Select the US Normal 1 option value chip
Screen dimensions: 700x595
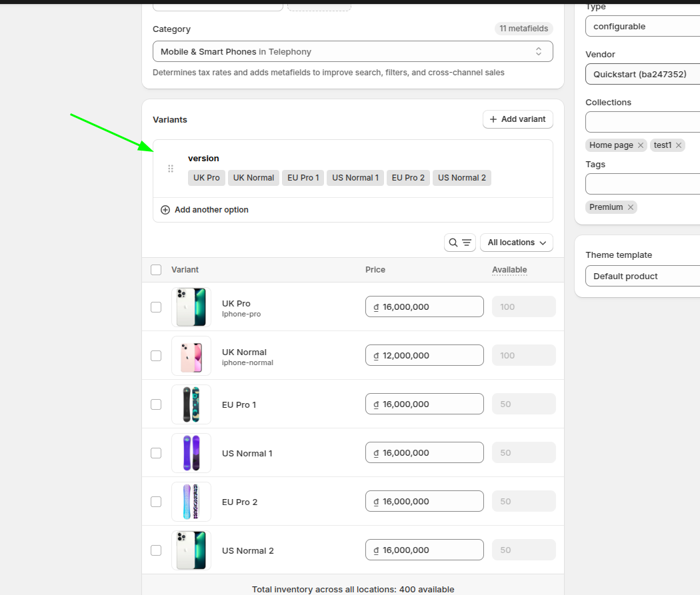(x=355, y=178)
